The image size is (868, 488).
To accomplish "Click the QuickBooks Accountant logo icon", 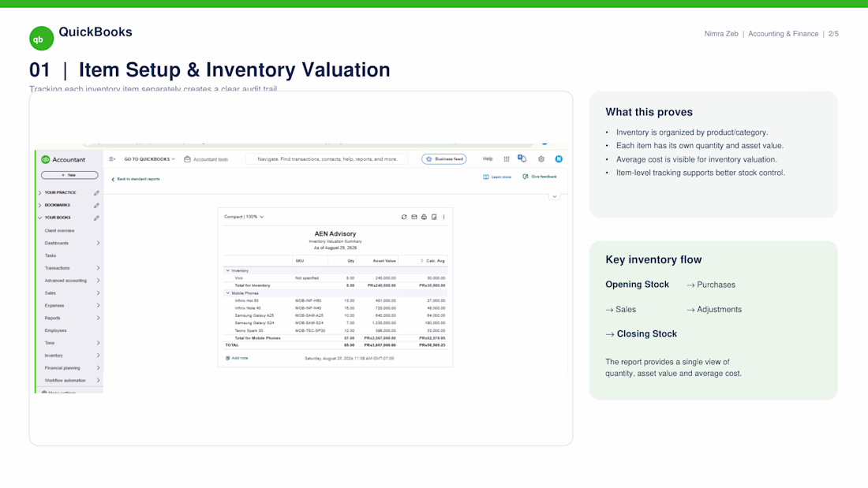I will (x=46, y=159).
